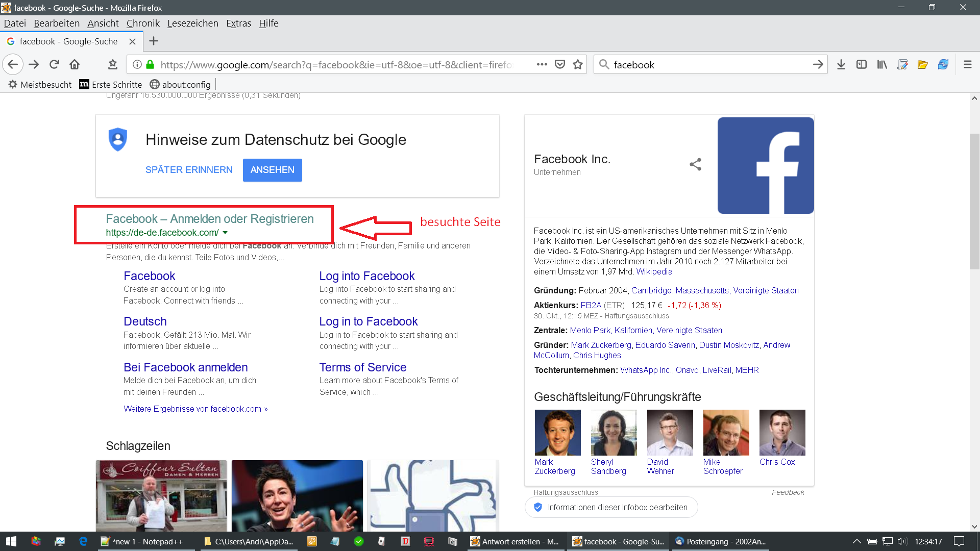The image size is (980, 551).
Task: Click the vertical page scrollbar thumb
Action: click(x=974, y=201)
